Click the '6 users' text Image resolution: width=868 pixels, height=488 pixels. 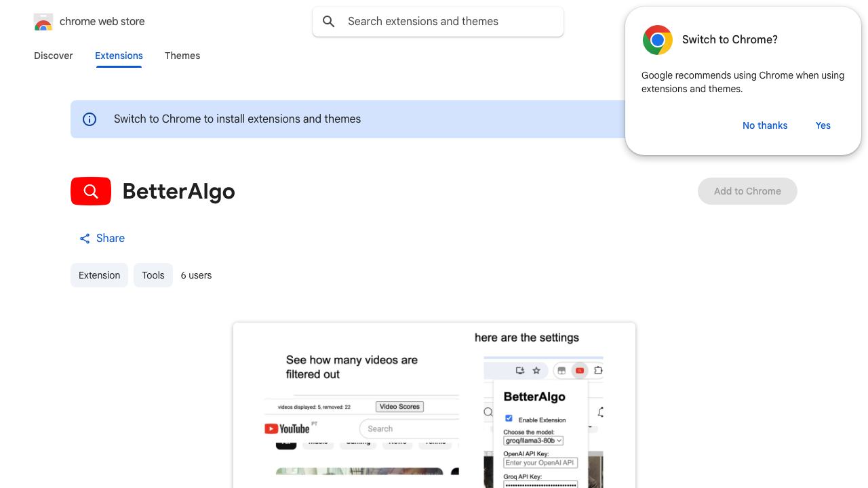(x=197, y=275)
